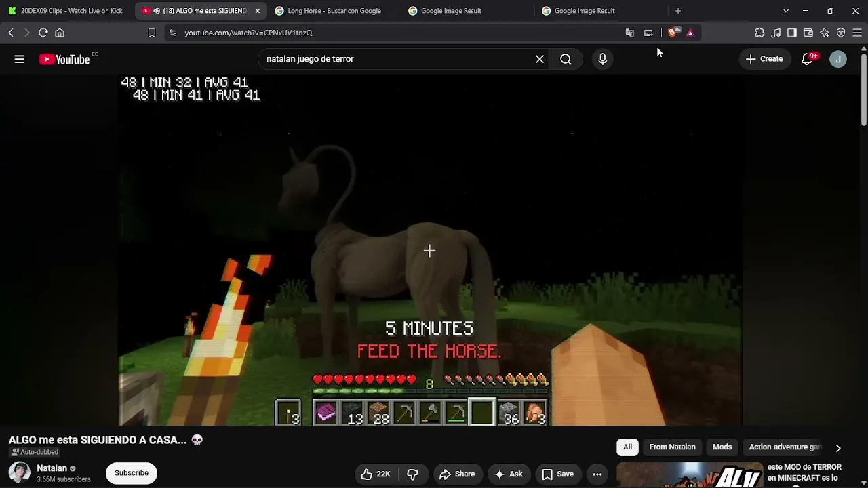This screenshot has width=868, height=488.
Task: Clear the search box with the X
Action: point(540,59)
